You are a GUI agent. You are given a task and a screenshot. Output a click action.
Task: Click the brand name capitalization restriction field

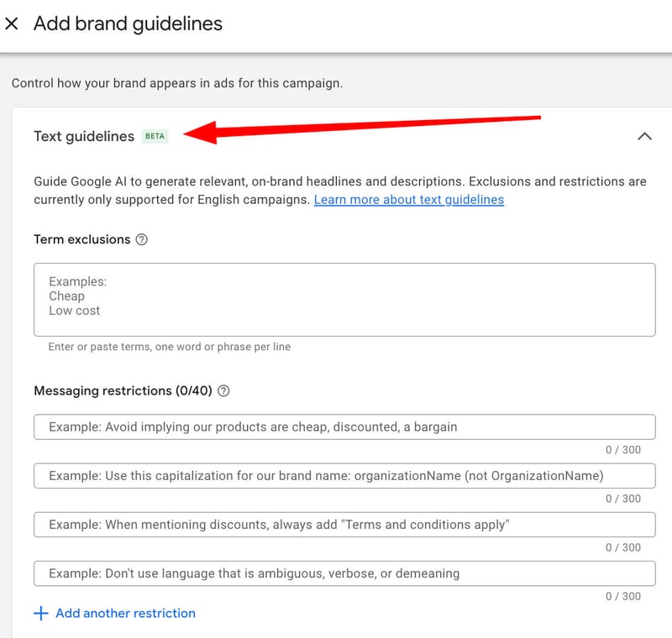click(x=344, y=475)
